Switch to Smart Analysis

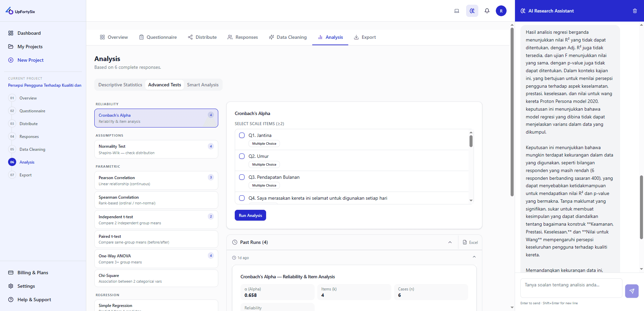[203, 85]
